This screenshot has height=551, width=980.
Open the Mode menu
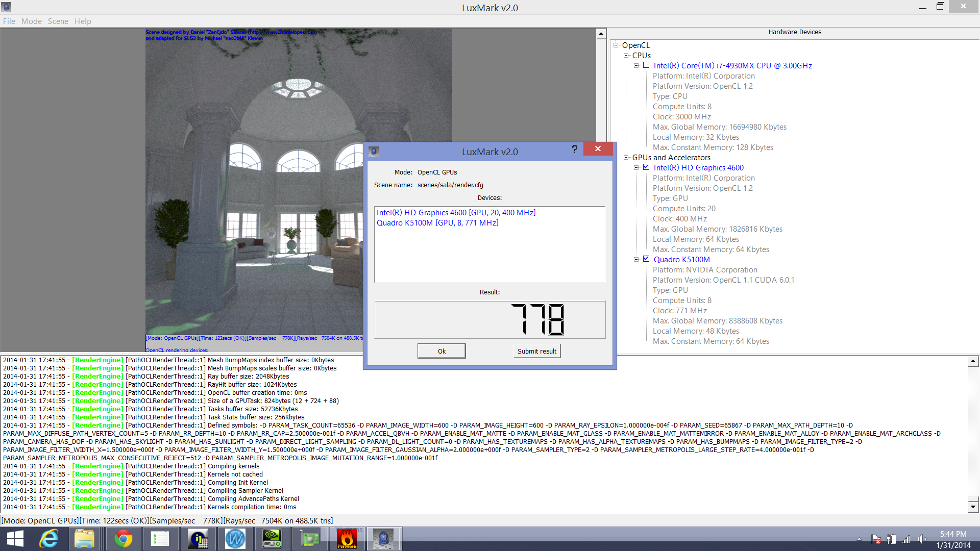click(x=32, y=21)
